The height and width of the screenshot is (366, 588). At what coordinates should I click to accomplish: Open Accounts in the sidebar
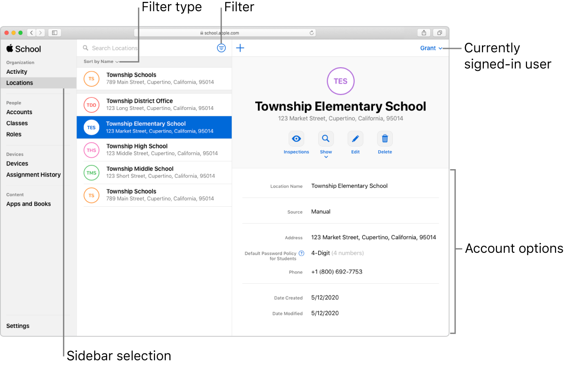(19, 112)
